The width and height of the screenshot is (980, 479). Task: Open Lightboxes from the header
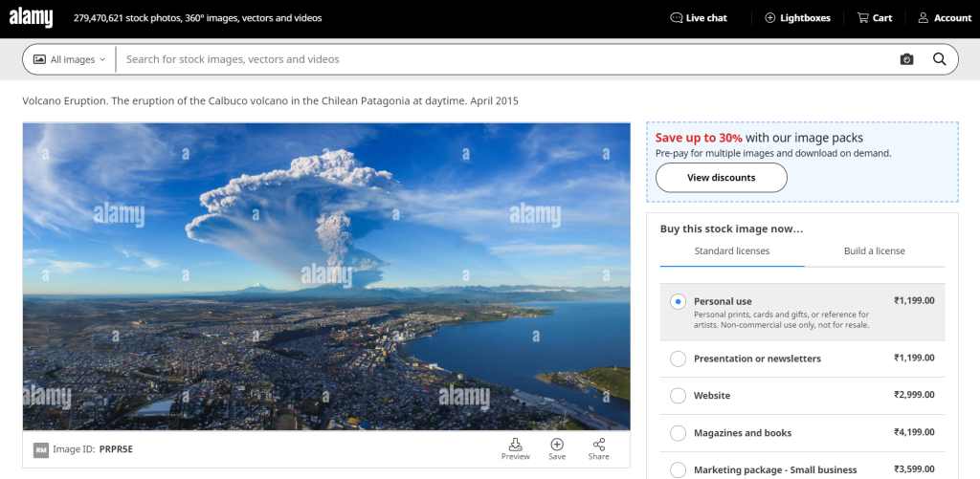pos(797,18)
